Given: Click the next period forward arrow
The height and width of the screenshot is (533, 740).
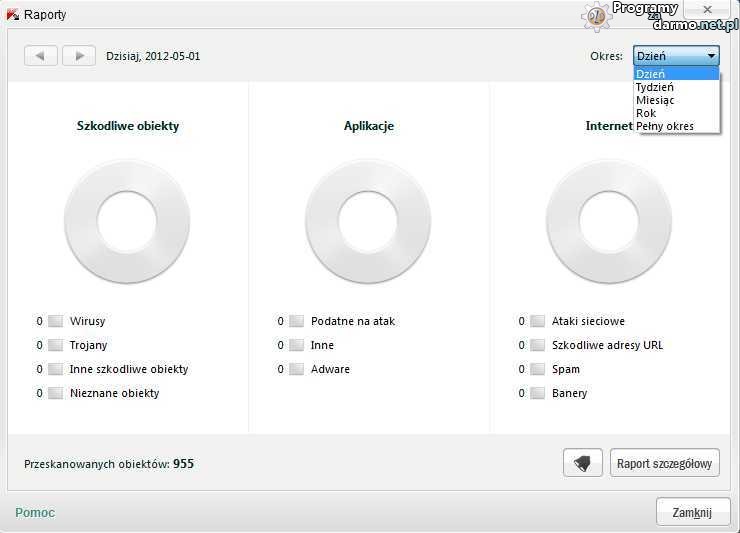Looking at the screenshot, I should pos(79,56).
